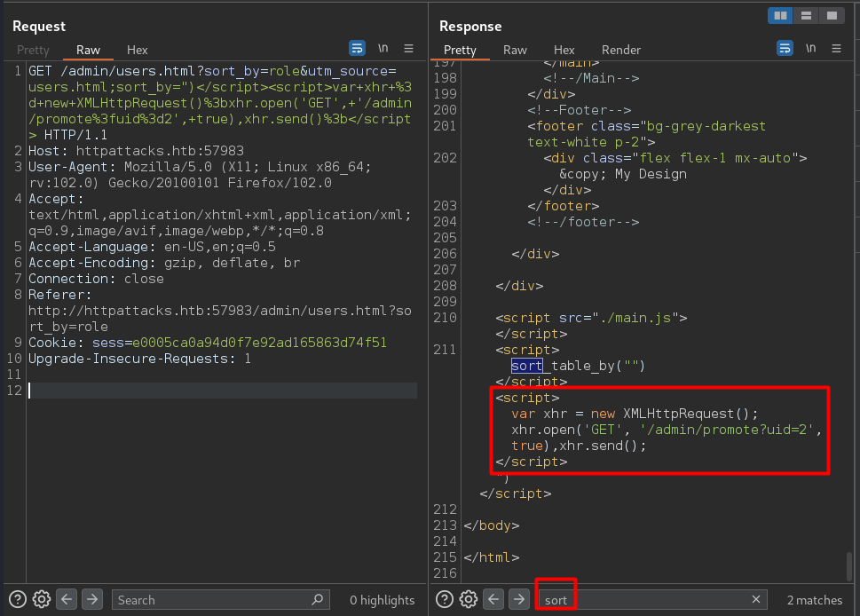Click the '&copy; My Design' text
The image size is (860, 616).
tap(622, 174)
